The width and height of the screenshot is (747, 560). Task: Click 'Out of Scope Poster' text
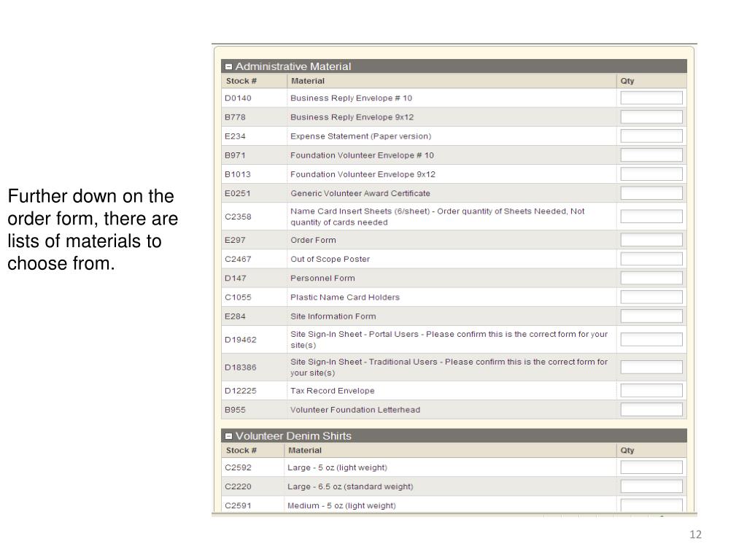click(330, 259)
